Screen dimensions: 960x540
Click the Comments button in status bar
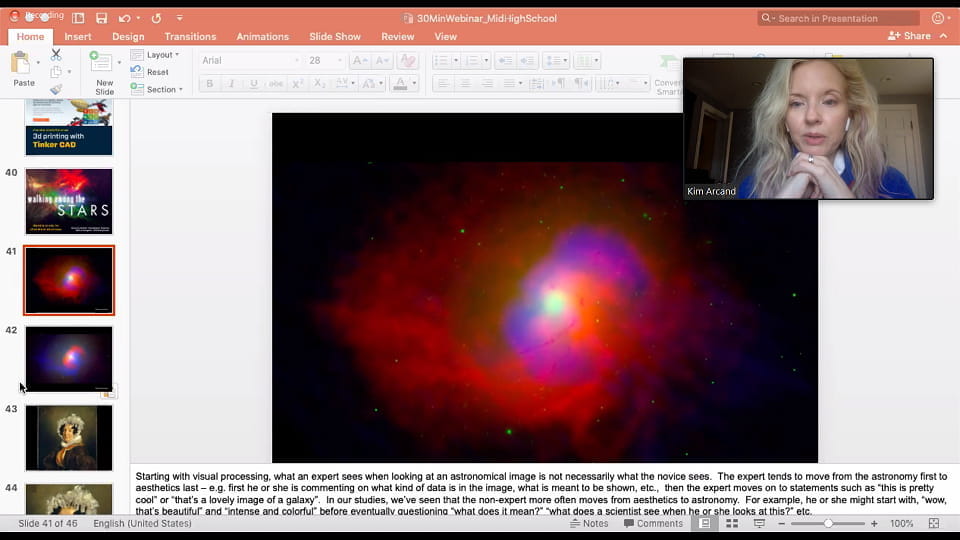(x=653, y=523)
